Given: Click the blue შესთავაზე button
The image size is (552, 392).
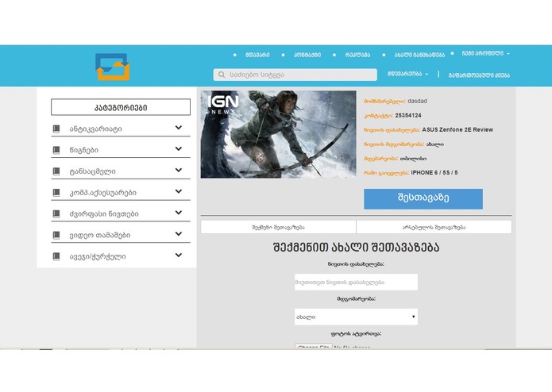Looking at the screenshot, I should click(423, 198).
